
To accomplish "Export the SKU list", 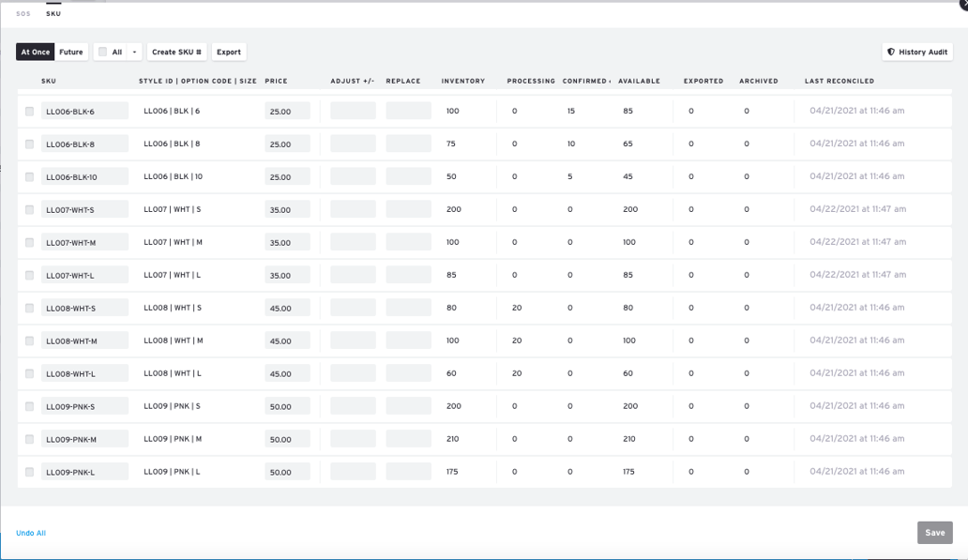I will tap(228, 52).
